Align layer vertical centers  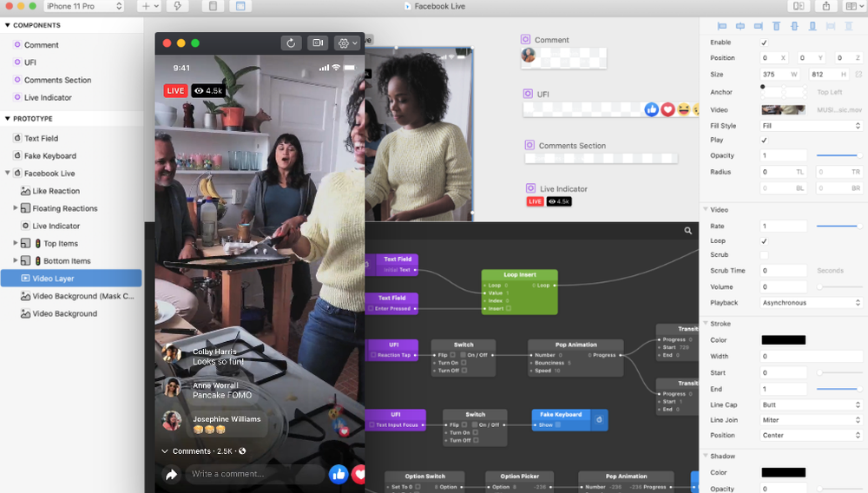pyautogui.click(x=794, y=26)
